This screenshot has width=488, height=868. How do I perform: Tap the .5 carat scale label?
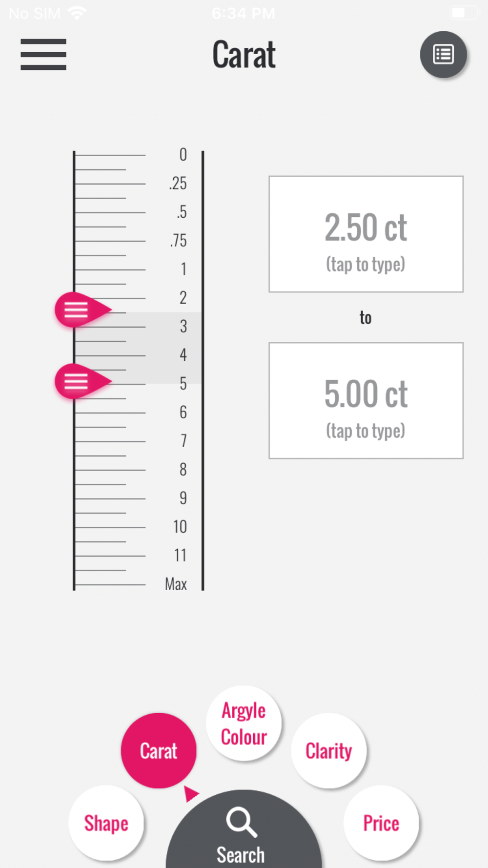pos(182,212)
